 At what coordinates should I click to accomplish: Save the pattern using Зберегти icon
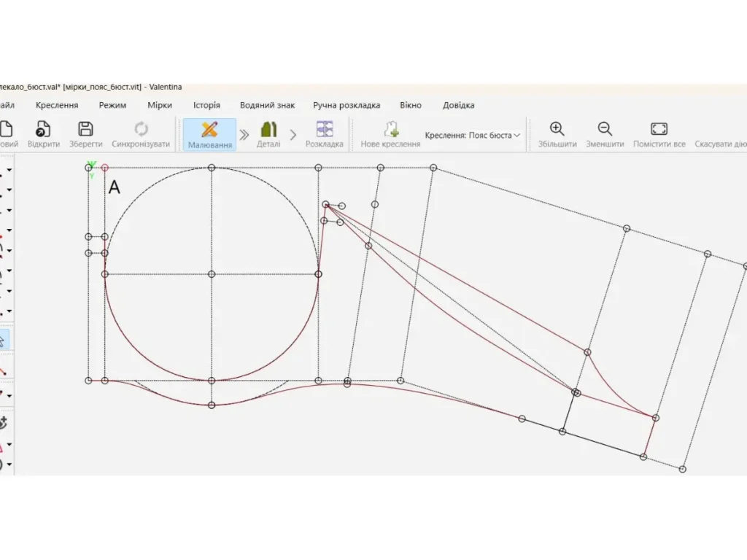85,133
